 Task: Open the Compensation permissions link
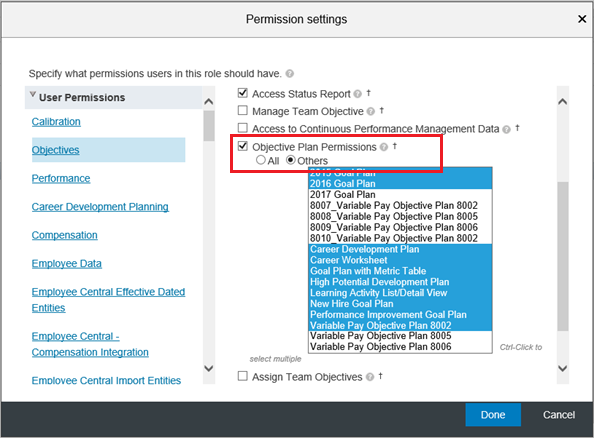click(x=64, y=235)
